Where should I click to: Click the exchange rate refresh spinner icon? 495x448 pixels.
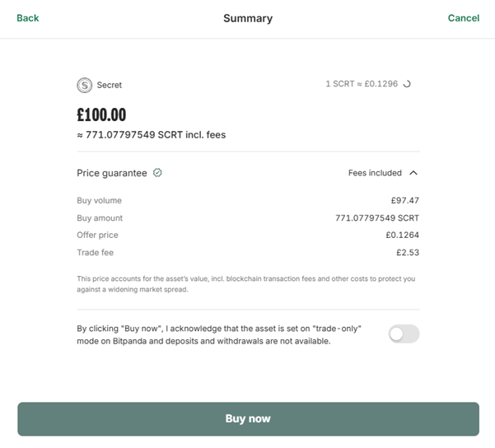tap(406, 84)
